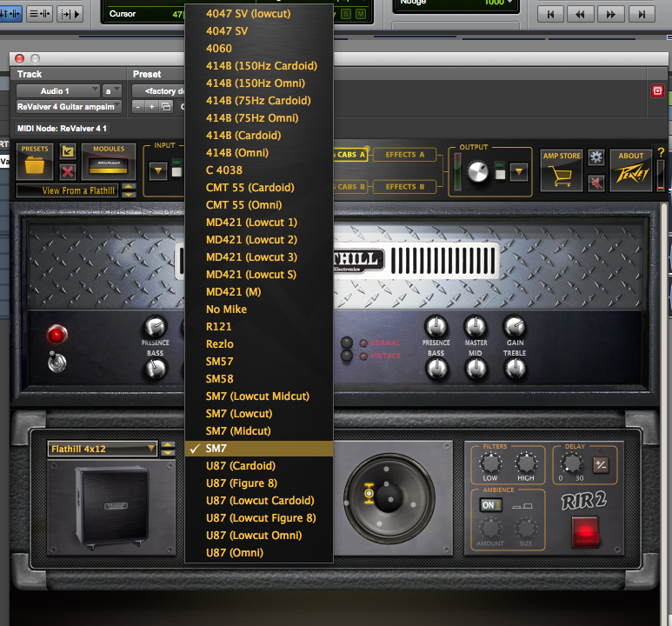Step the cabinet selector up/down arrows
The height and width of the screenshot is (626, 672).
click(167, 449)
